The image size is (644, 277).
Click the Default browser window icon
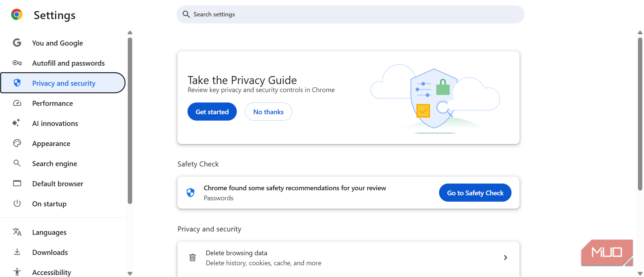coord(17,183)
